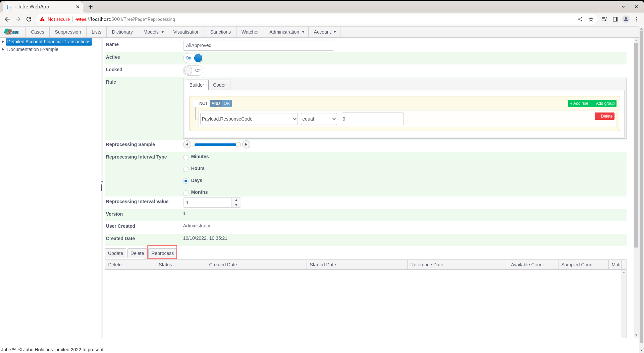
Task: Click the Reprocess button
Action: [162, 253]
